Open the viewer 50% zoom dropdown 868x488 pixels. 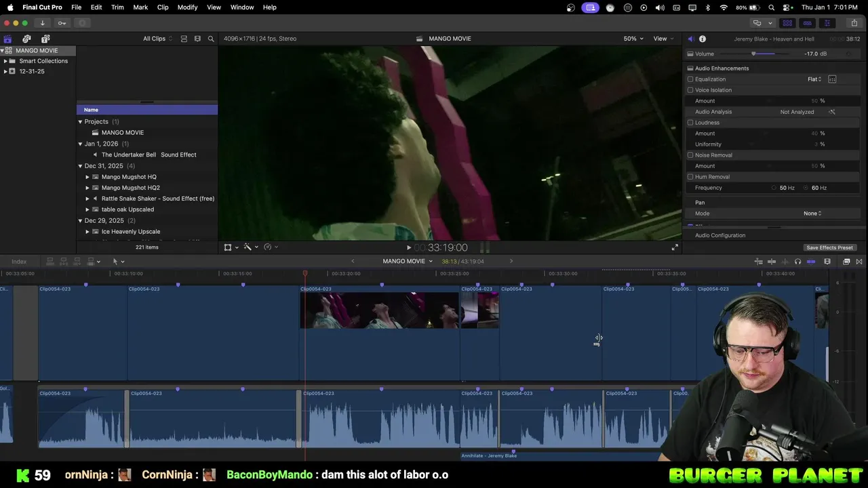pyautogui.click(x=634, y=39)
